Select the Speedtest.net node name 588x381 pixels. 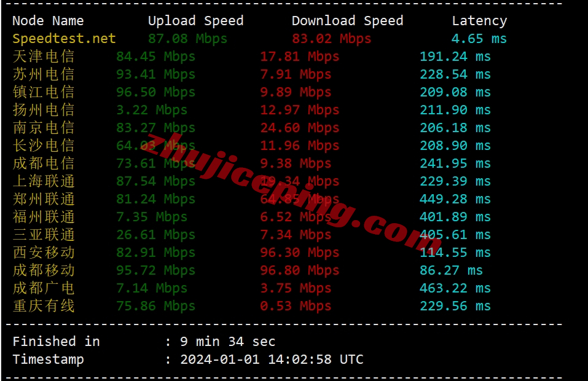64,39
